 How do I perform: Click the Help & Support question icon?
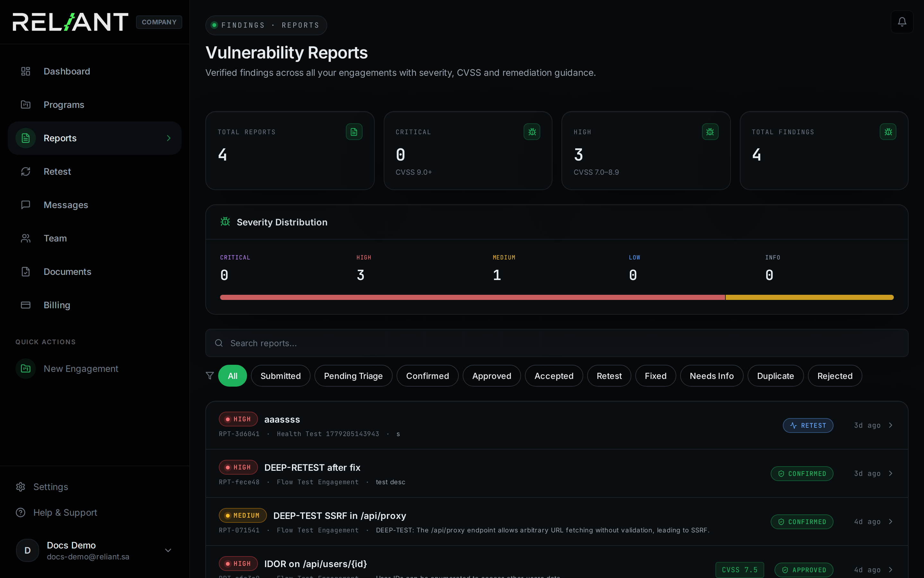[x=21, y=512]
